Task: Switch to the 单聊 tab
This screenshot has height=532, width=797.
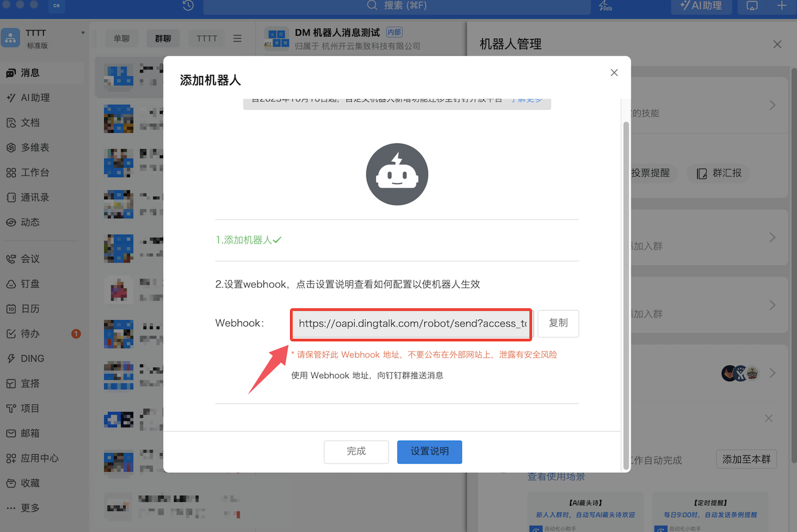Action: (x=122, y=39)
